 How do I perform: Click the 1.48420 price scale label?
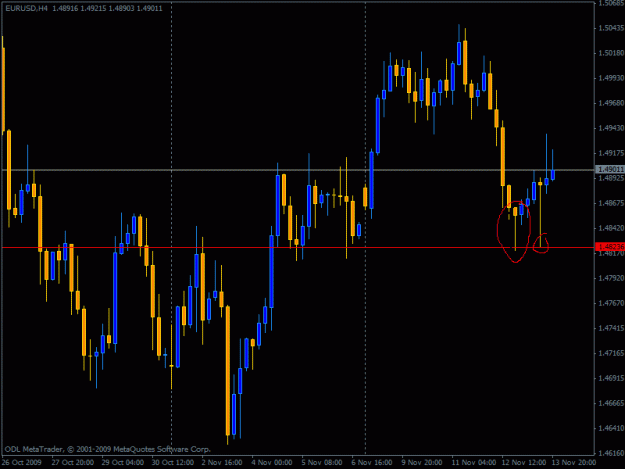pyautogui.click(x=611, y=228)
